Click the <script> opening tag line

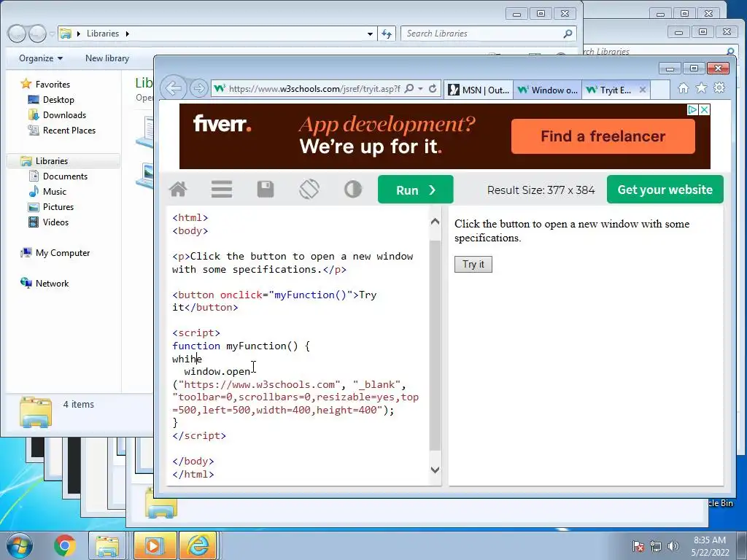pyautogui.click(x=196, y=332)
